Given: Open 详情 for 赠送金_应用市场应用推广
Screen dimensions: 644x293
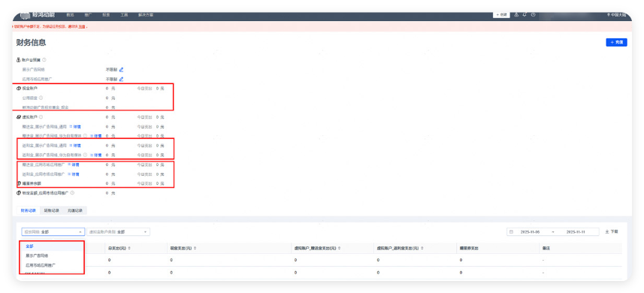Looking at the screenshot, I should click(x=74, y=165).
